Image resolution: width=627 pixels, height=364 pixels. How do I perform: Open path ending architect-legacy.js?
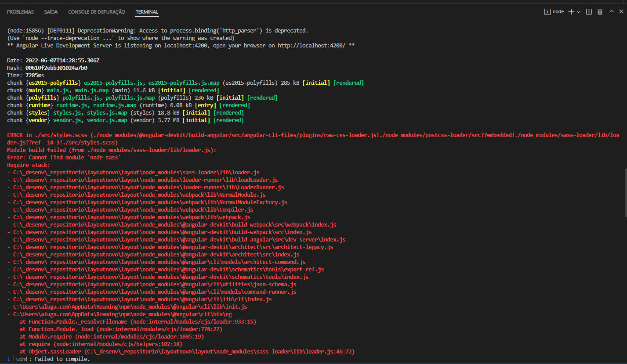pyautogui.click(x=173, y=247)
